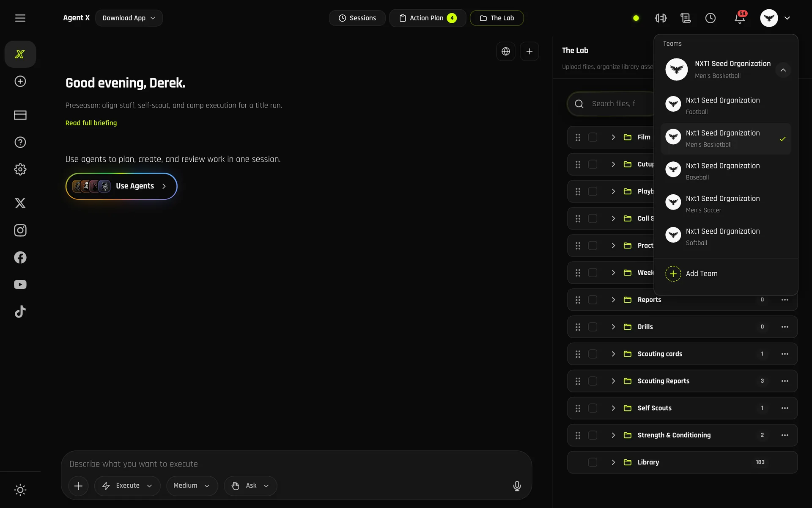The height and width of the screenshot is (508, 812).
Task: Tick the checkbox for Self Scouts folder
Action: pos(593,408)
